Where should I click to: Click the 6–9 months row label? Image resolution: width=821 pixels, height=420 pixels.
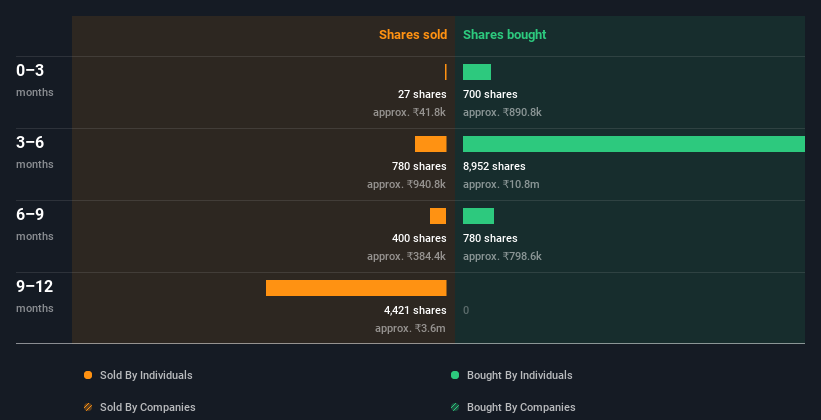(35, 224)
